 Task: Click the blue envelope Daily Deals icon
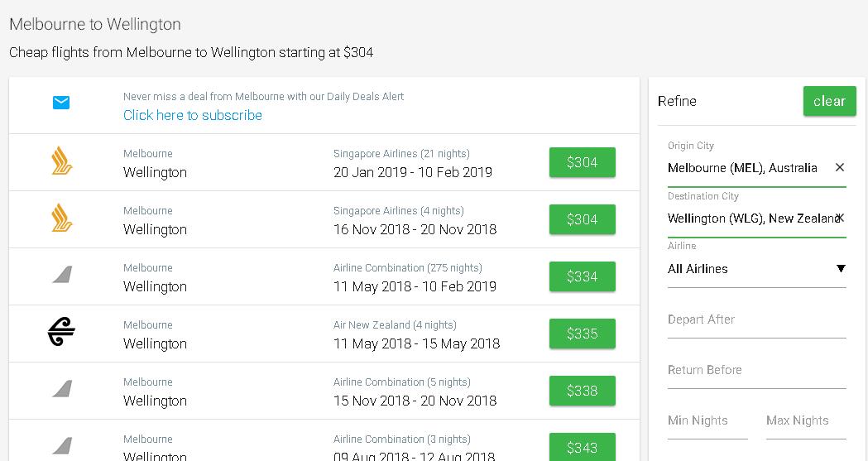point(61,103)
